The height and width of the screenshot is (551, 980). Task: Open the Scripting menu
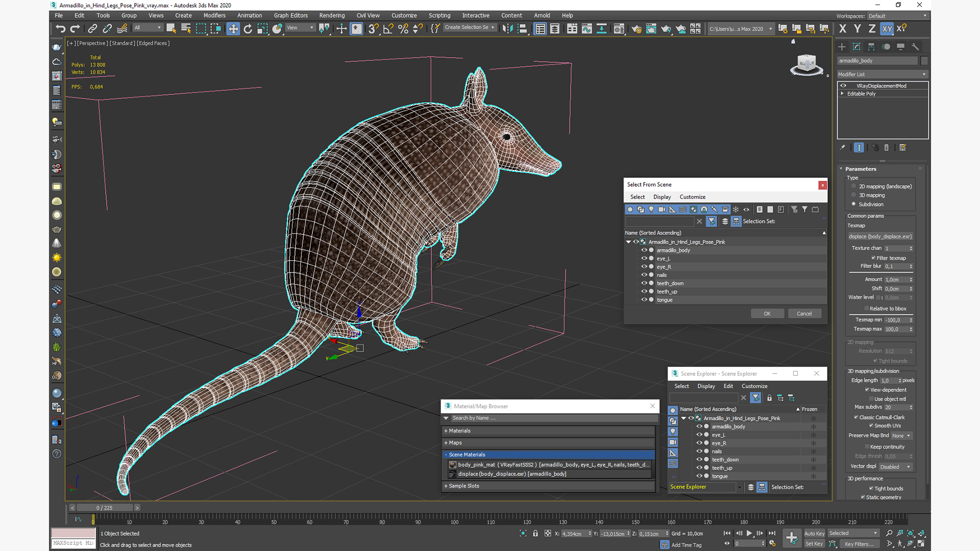tap(439, 15)
